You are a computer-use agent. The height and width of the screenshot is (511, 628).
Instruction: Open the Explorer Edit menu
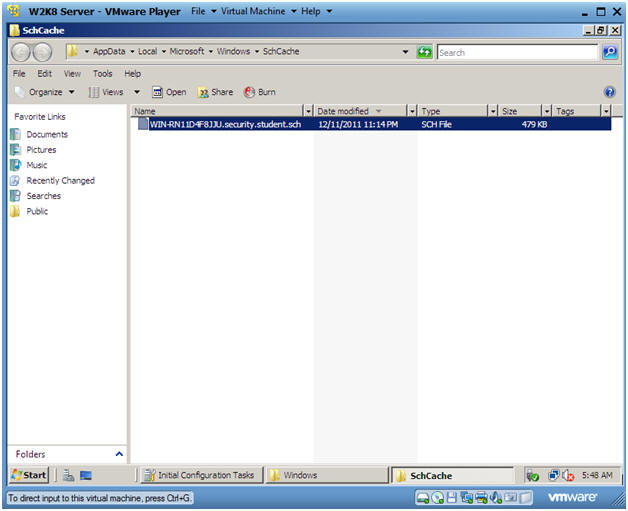point(44,74)
